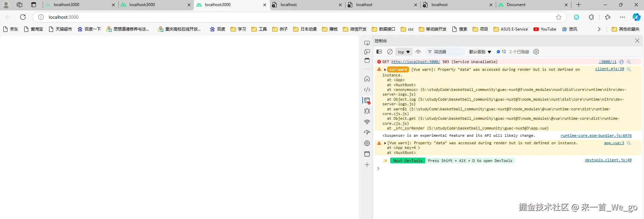Viewport: 644px width, 219px height.
Task: Open a new browser tab
Action: [x=578, y=5]
